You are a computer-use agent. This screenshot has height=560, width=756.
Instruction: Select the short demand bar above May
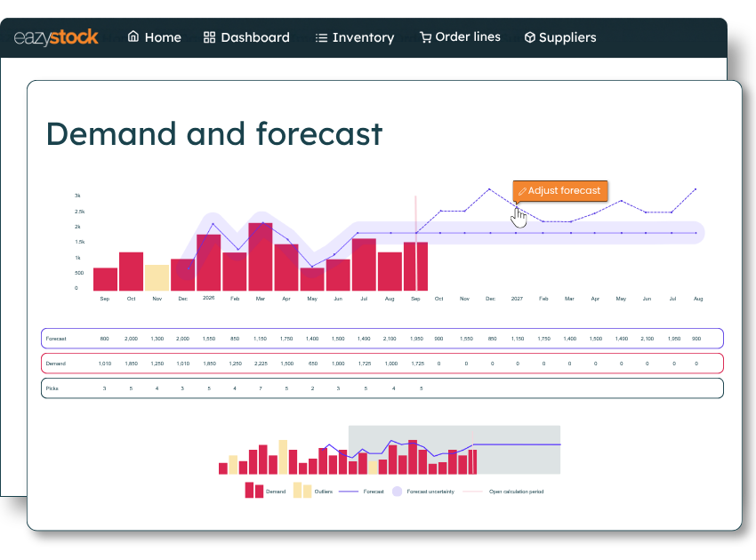312,279
